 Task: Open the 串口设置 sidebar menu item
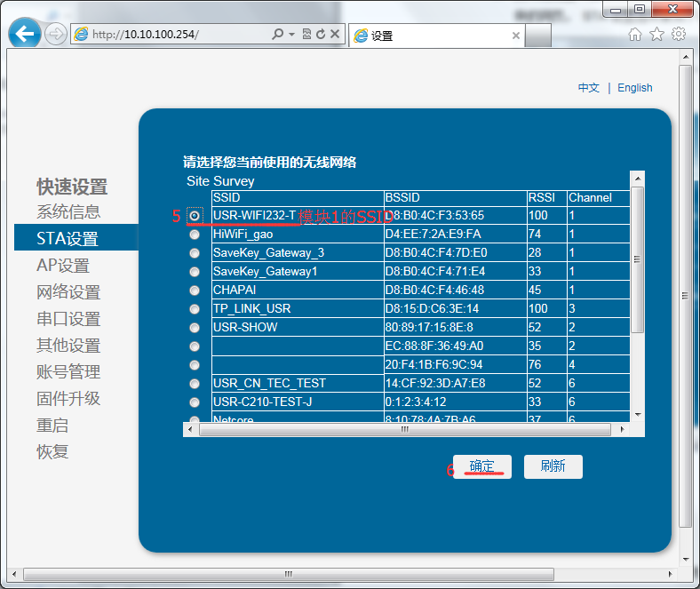(x=68, y=319)
